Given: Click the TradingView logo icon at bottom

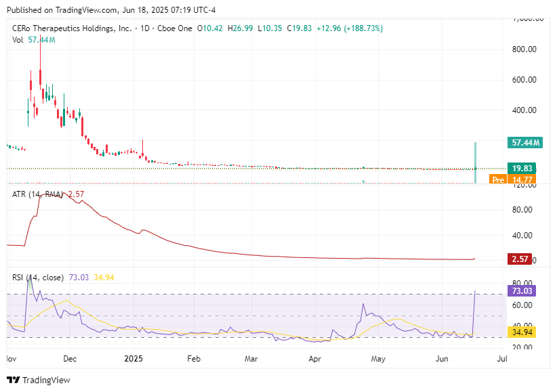Looking at the screenshot, I should point(14,380).
